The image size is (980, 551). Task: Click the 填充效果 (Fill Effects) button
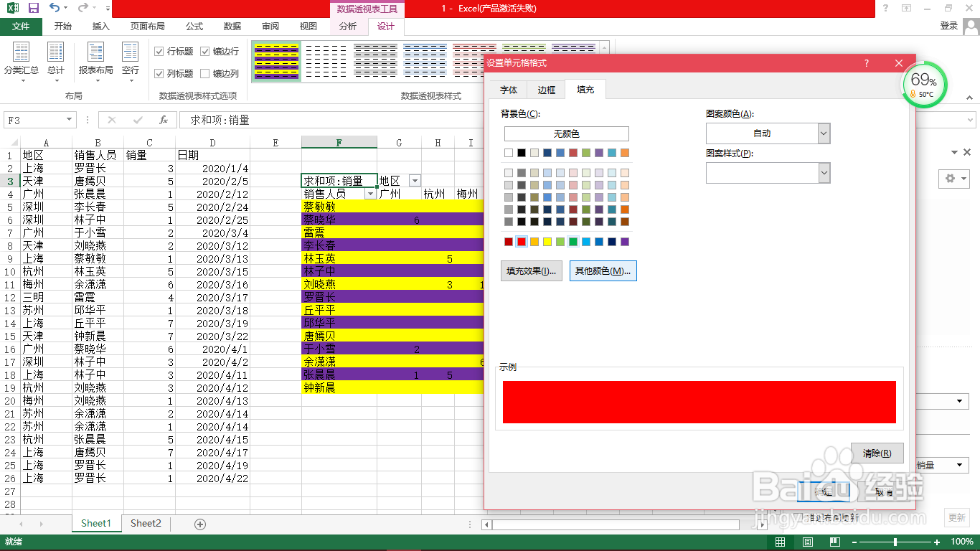(531, 270)
